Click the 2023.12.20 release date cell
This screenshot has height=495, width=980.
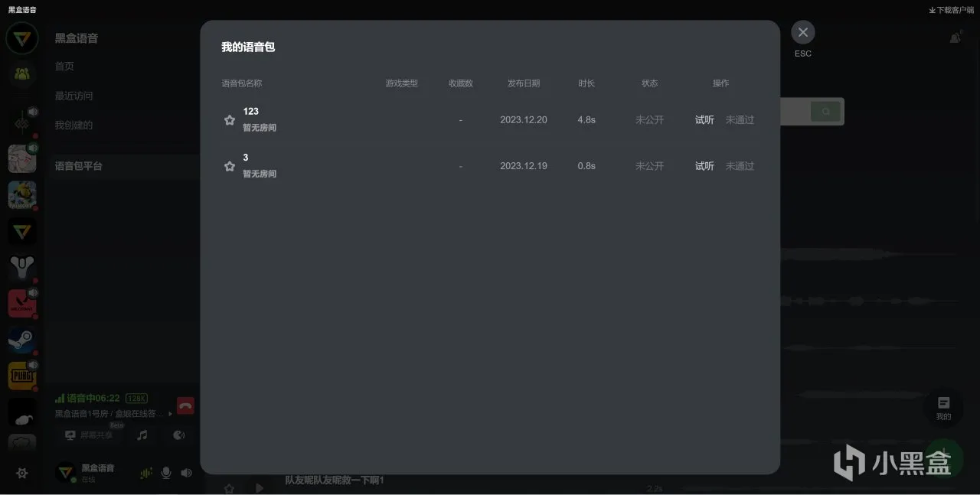click(524, 120)
